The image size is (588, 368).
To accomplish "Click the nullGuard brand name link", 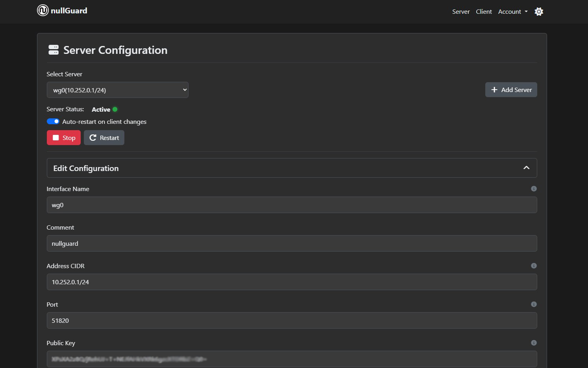I will point(69,11).
